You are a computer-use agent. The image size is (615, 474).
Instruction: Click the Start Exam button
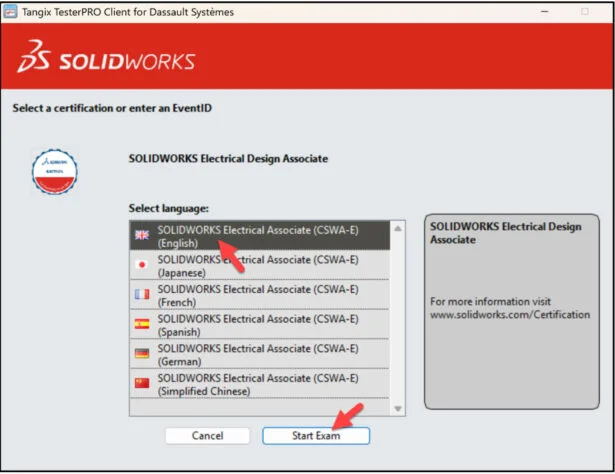pyautogui.click(x=316, y=436)
